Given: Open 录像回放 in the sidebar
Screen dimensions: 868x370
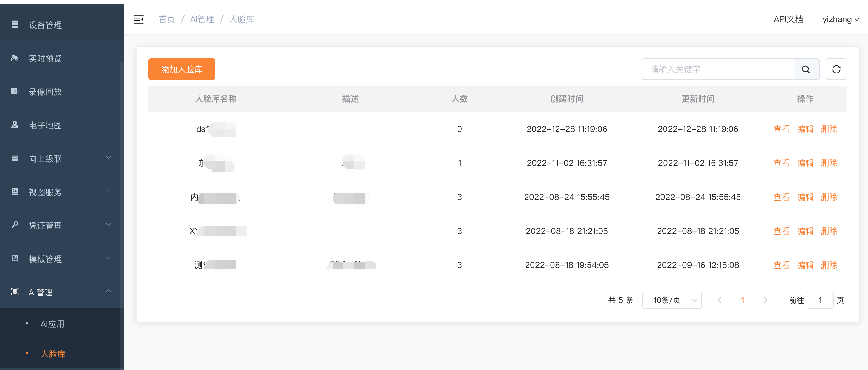Looking at the screenshot, I should point(45,92).
